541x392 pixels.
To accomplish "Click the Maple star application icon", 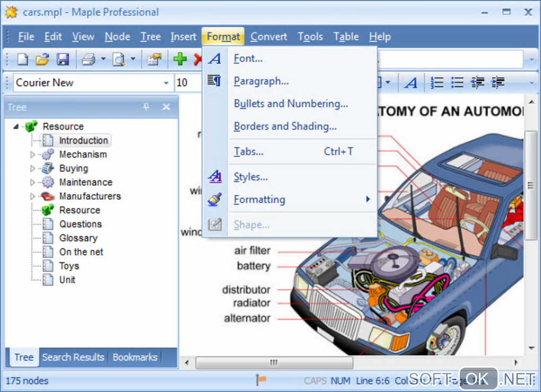I will click(11, 12).
